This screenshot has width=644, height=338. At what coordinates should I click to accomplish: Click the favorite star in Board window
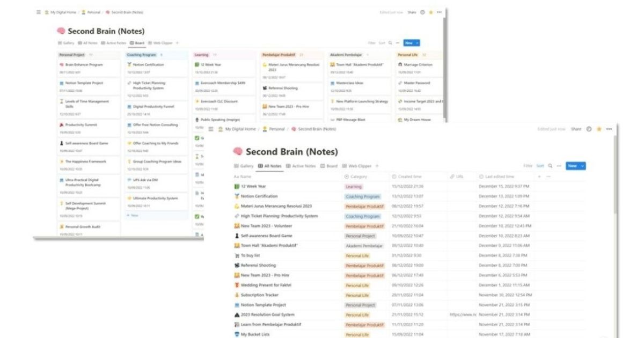431,12
